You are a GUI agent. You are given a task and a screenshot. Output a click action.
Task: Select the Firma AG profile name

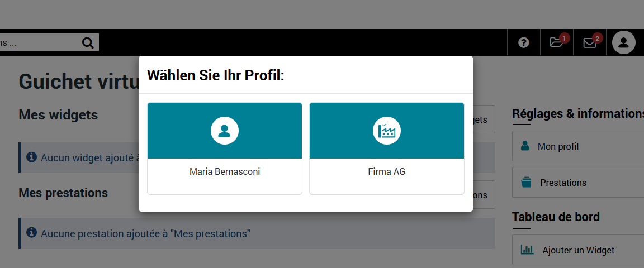click(387, 172)
